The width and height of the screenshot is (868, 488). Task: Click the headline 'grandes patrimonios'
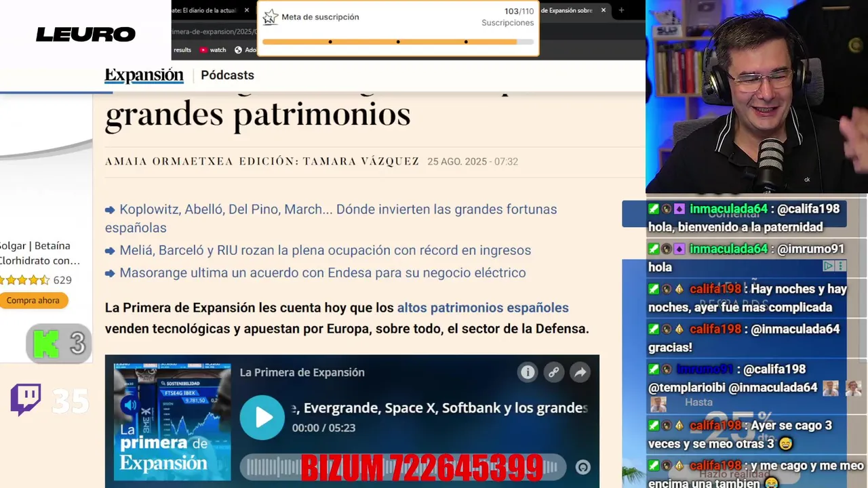pyautogui.click(x=258, y=114)
